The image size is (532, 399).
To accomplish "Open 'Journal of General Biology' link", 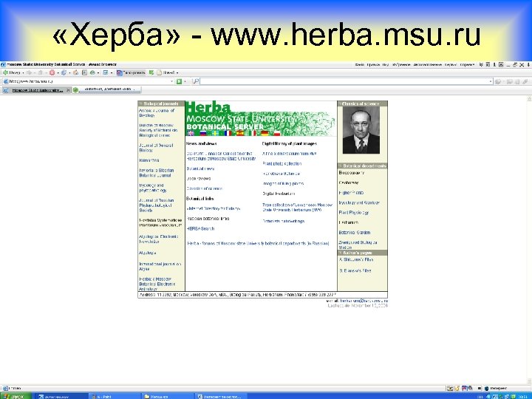I will click(x=156, y=148).
